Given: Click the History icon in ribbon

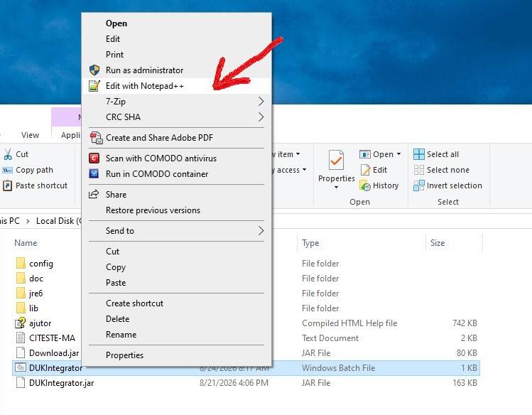Looking at the screenshot, I should tap(365, 185).
